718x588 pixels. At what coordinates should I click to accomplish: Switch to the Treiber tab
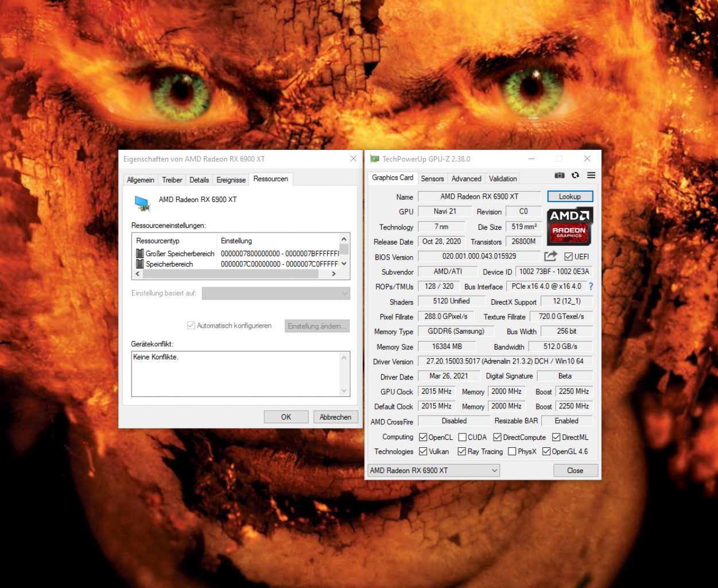(x=172, y=180)
